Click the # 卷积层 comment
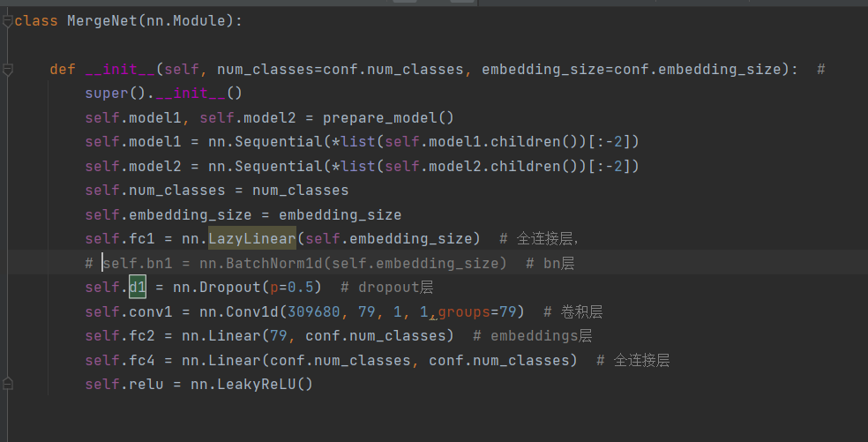The image size is (868, 442). (573, 311)
